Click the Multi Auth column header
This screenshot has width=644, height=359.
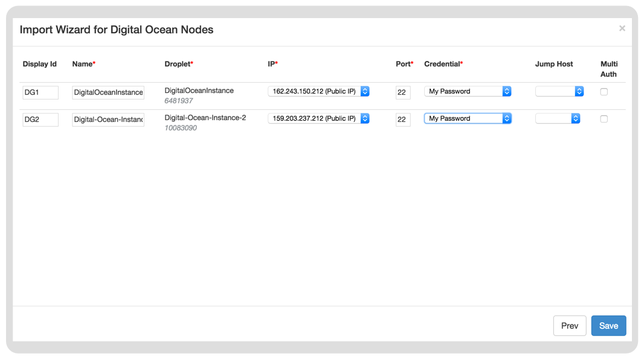point(609,69)
